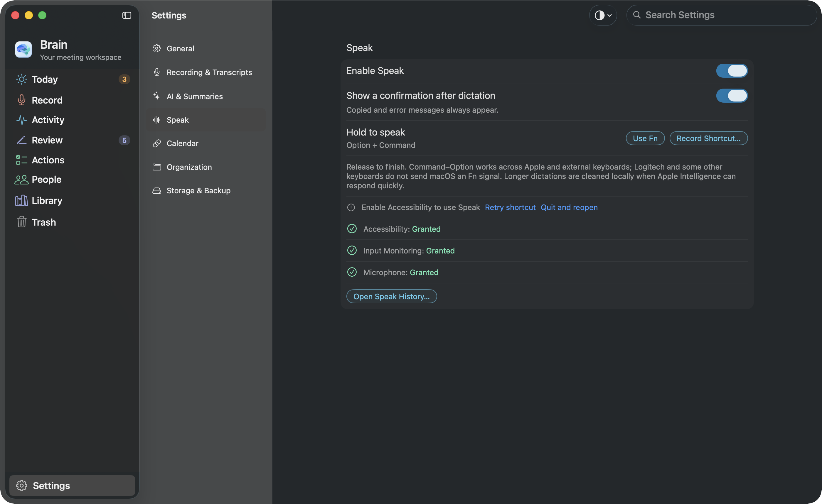The width and height of the screenshot is (822, 504).
Task: Disable the Enable Speak switch
Action: (x=732, y=71)
